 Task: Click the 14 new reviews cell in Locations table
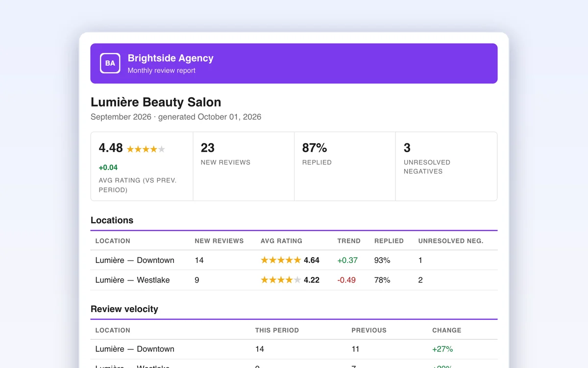[x=199, y=260]
